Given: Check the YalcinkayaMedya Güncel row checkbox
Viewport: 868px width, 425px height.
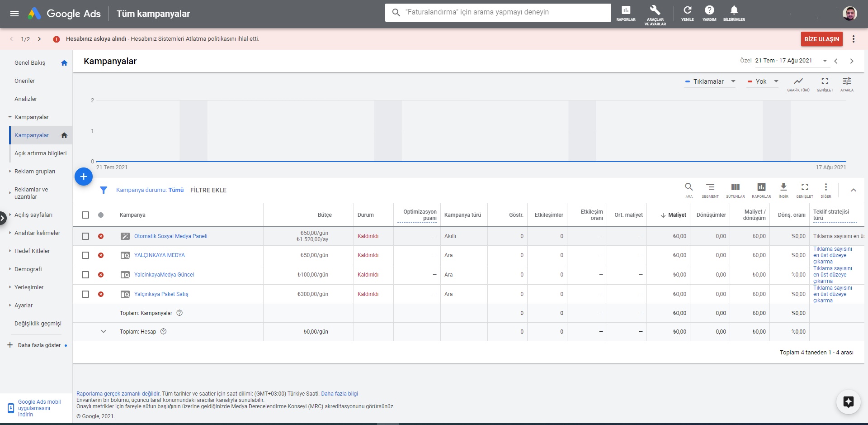Looking at the screenshot, I should (85, 275).
